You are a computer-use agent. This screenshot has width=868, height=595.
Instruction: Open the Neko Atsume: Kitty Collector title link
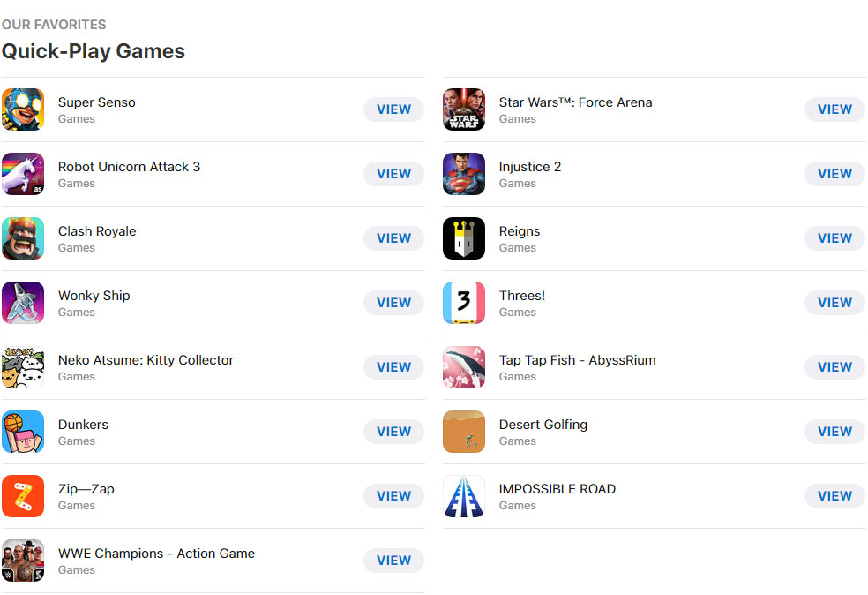[146, 360]
